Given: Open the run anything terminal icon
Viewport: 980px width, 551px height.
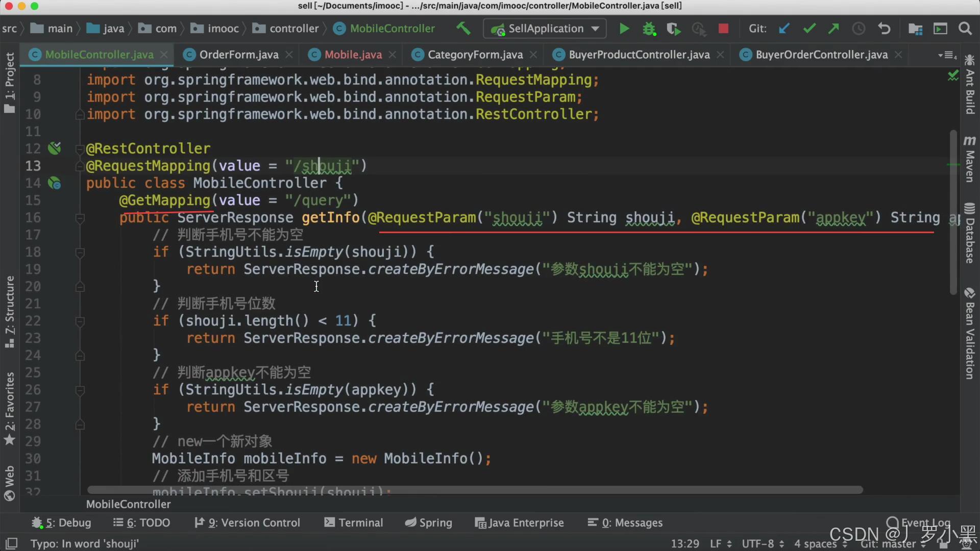Looking at the screenshot, I should click(940, 29).
